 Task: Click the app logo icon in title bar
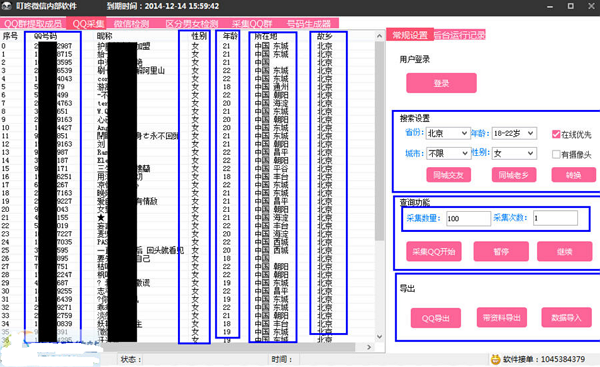(x=7, y=6)
